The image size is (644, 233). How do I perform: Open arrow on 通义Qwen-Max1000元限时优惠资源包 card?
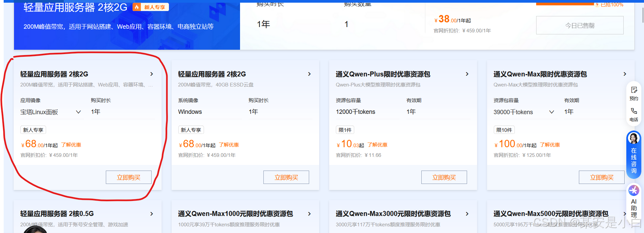coord(309,214)
